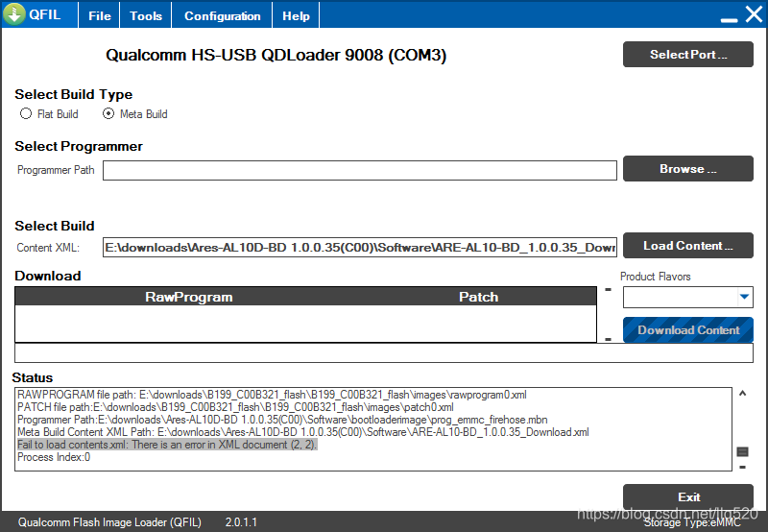Select the Meta Build radio button
Image resolution: width=768 pixels, height=532 pixels.
tap(108, 113)
